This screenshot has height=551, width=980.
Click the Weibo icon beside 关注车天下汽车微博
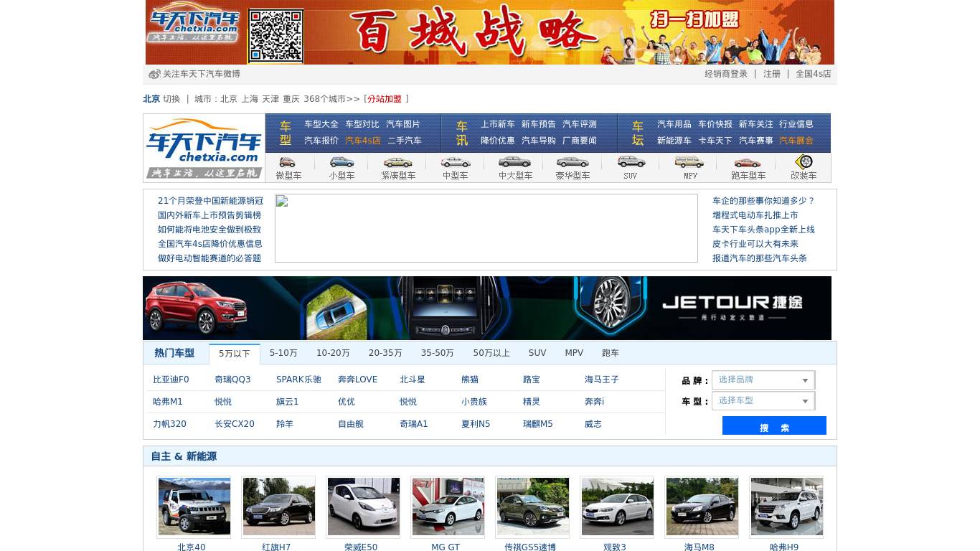154,74
